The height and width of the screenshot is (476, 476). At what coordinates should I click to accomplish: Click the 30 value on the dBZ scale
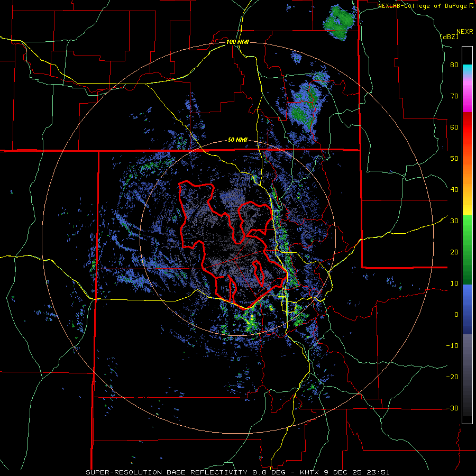pyautogui.click(x=454, y=221)
